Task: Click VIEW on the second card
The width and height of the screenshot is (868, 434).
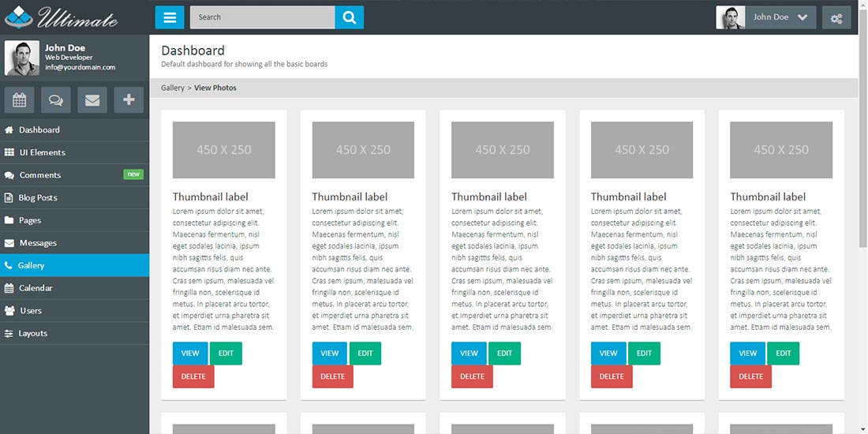Action: [x=330, y=354]
